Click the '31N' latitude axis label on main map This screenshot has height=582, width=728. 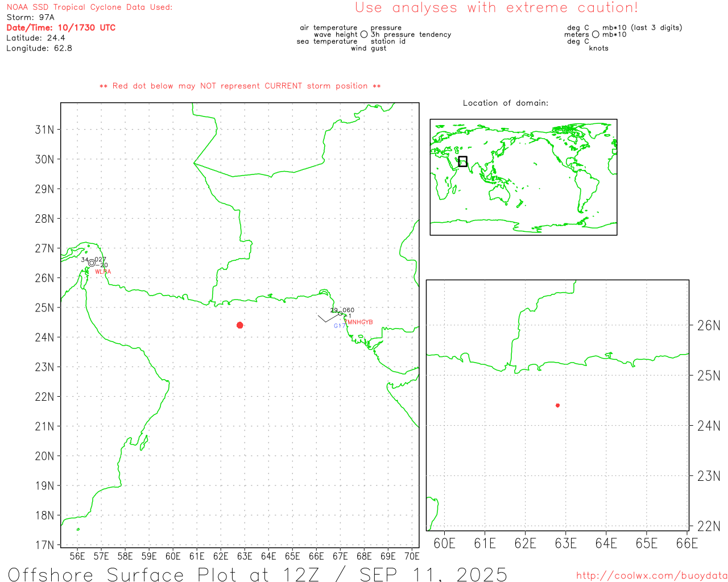[45, 130]
